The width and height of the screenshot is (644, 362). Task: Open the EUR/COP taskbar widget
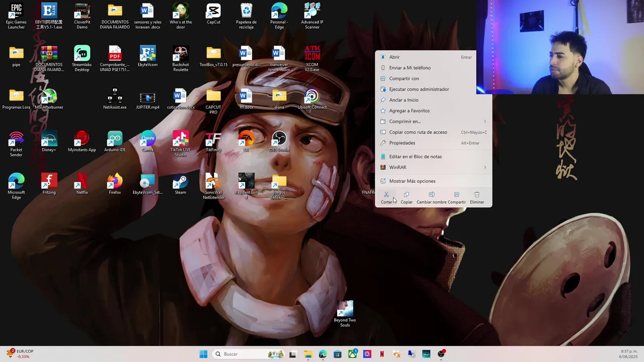coord(21,354)
